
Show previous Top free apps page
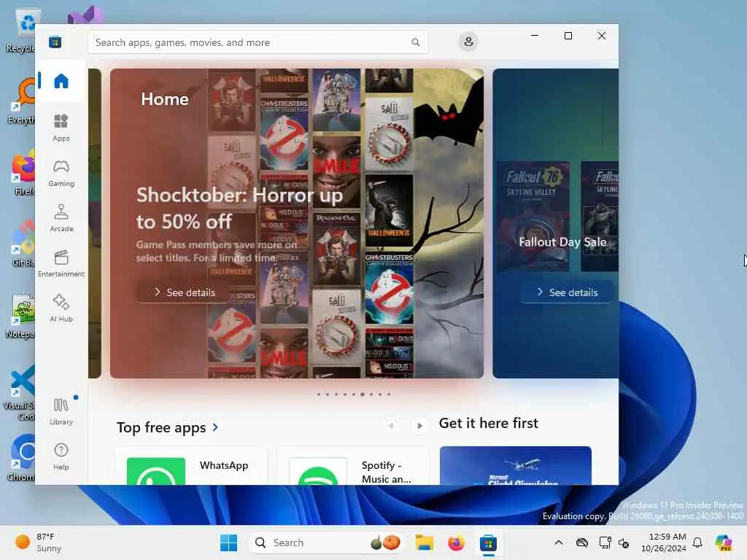tap(391, 426)
